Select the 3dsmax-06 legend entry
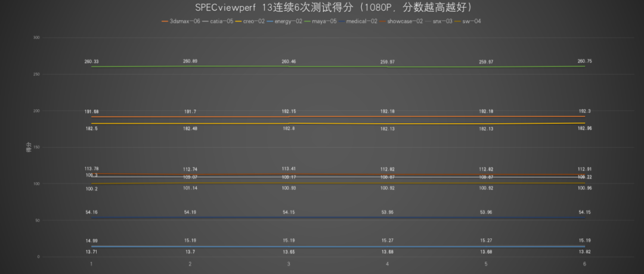The width and height of the screenshot is (644, 274). (x=181, y=21)
